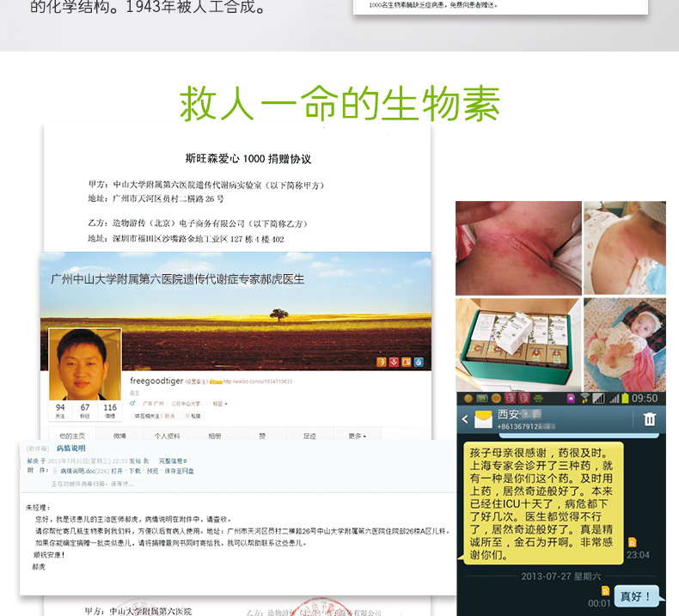Screen dimensions: 679x616
Task: Tap the trash delete icon in SMS header
Action: tap(650, 418)
